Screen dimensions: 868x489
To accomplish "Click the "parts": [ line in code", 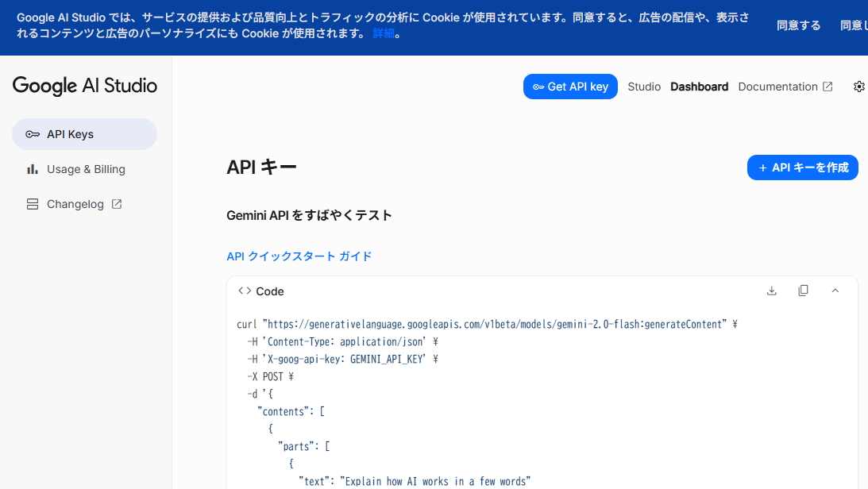I will point(304,446).
